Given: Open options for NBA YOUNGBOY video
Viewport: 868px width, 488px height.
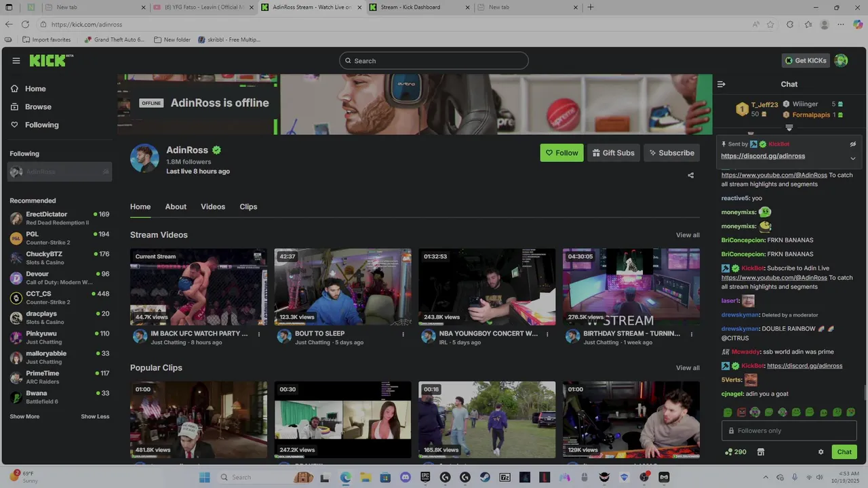Looking at the screenshot, I should coord(547,334).
